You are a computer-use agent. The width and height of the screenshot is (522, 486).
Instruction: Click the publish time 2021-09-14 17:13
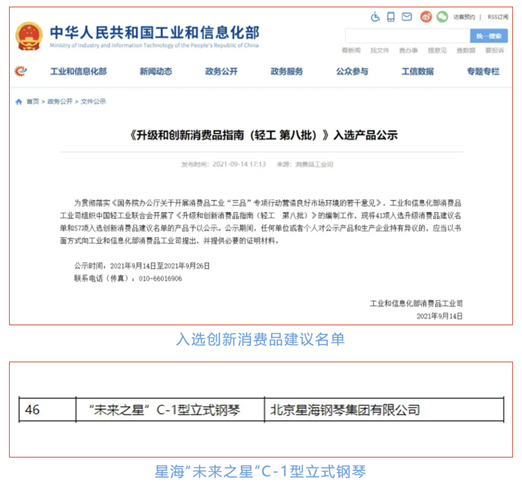point(239,164)
